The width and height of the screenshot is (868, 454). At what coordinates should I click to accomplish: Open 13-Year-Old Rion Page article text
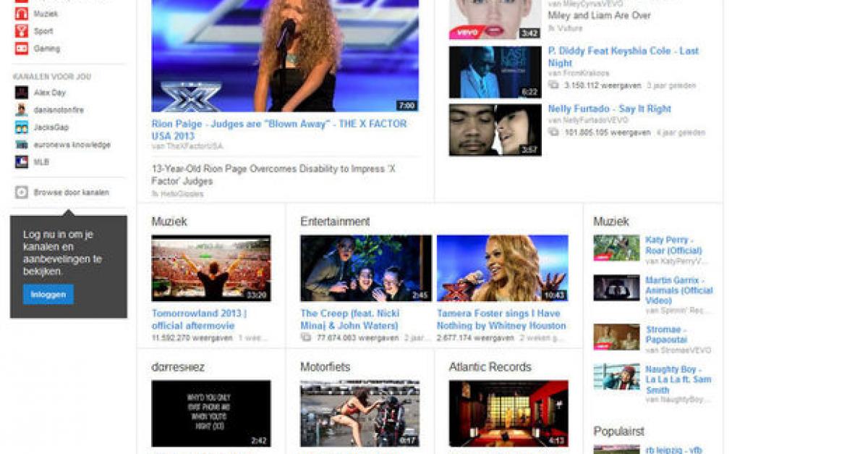click(x=274, y=175)
